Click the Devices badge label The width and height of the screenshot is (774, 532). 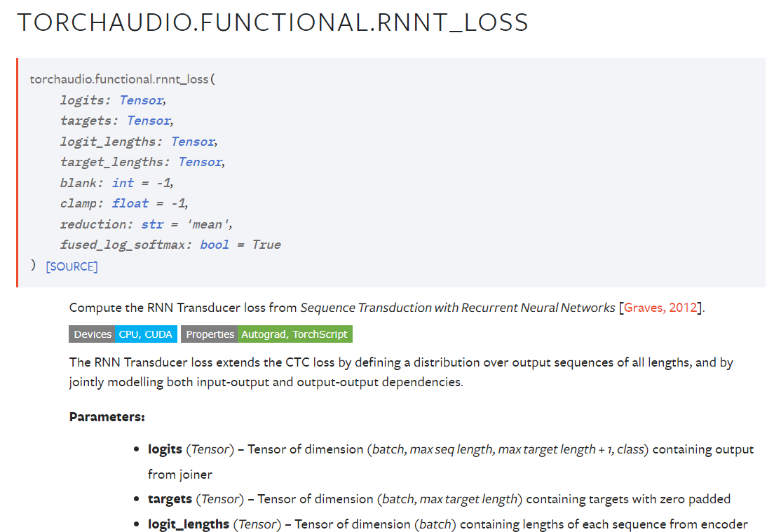click(x=93, y=334)
